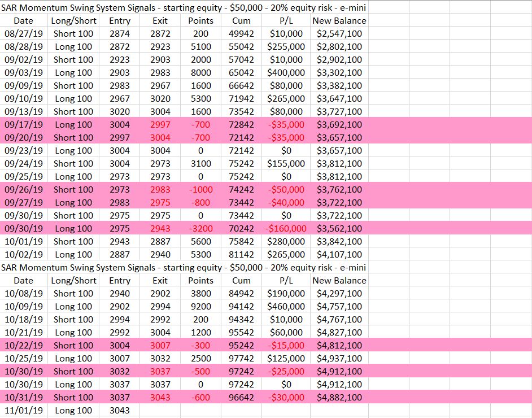Screen dimensions: 532x418
Task: Select the Cum cell 49942
Action: pyautogui.click(x=241, y=34)
